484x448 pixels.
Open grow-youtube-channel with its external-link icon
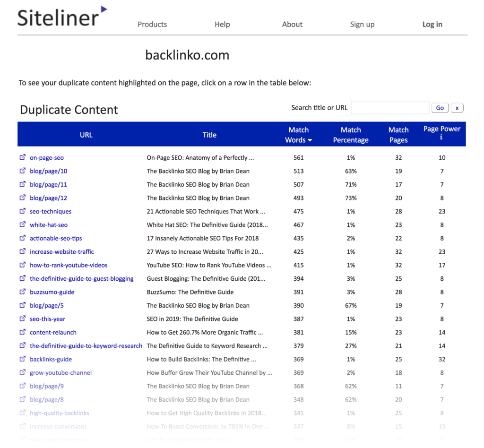(x=22, y=373)
